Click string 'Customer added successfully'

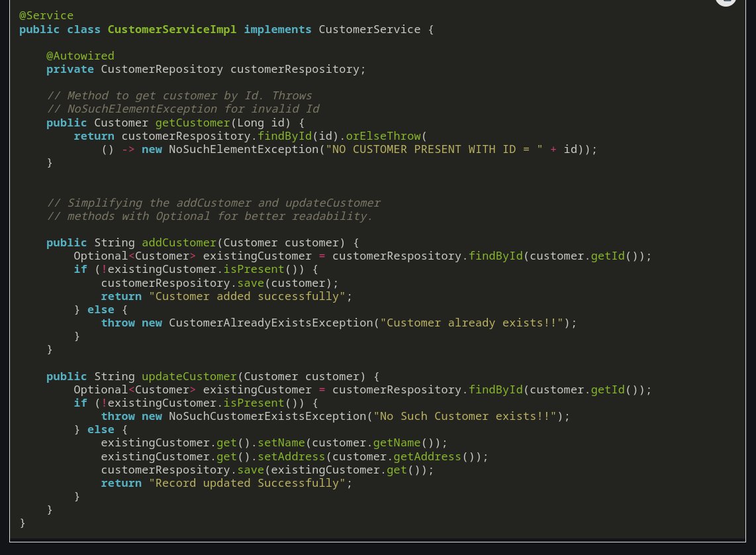coord(248,297)
